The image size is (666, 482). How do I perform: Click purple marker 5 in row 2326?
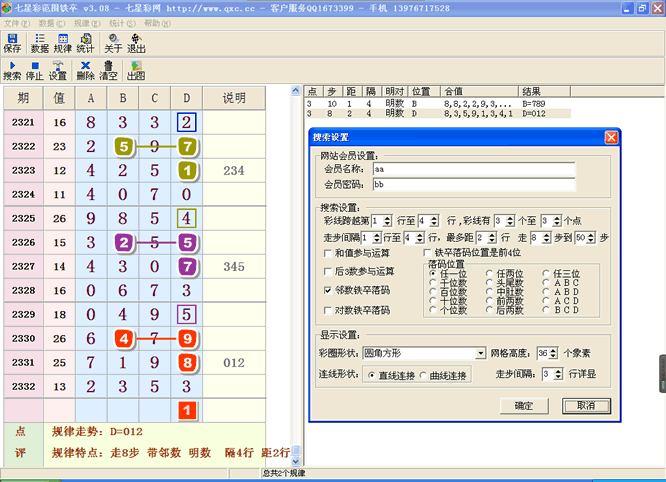tap(187, 242)
